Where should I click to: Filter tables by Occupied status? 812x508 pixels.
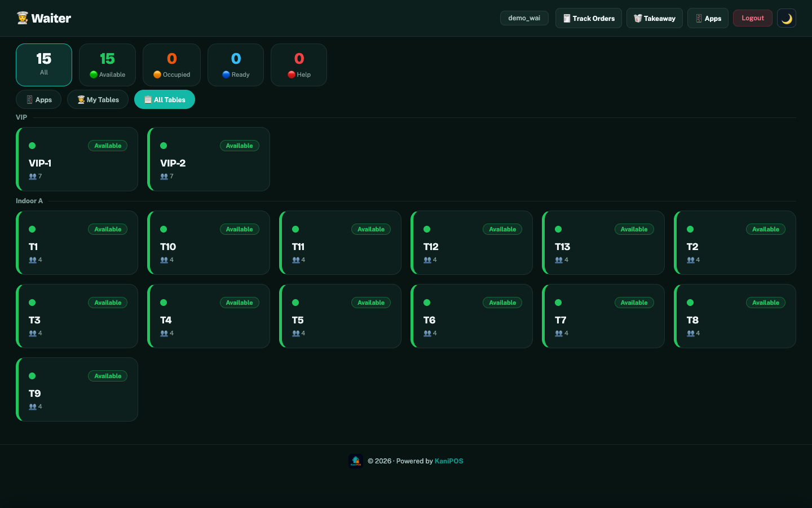[171, 65]
